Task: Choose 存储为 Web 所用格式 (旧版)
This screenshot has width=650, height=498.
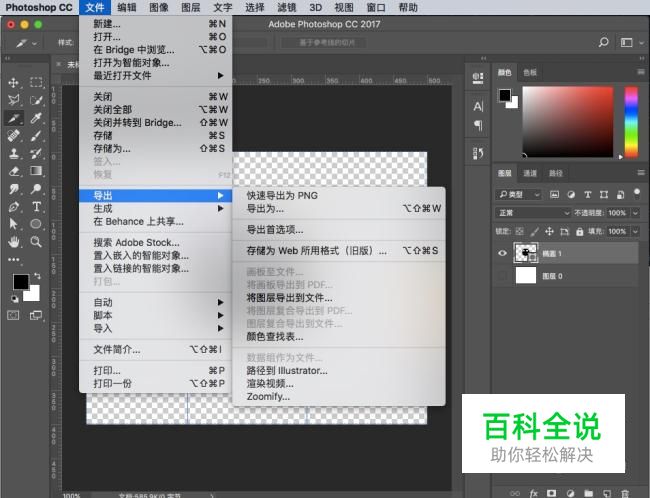Action: tap(339, 250)
